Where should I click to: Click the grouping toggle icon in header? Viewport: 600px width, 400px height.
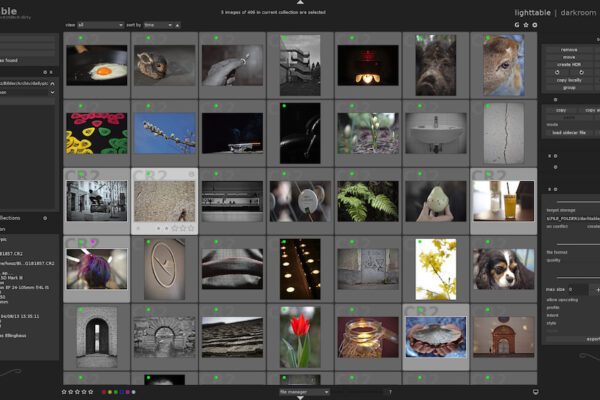pos(517,24)
